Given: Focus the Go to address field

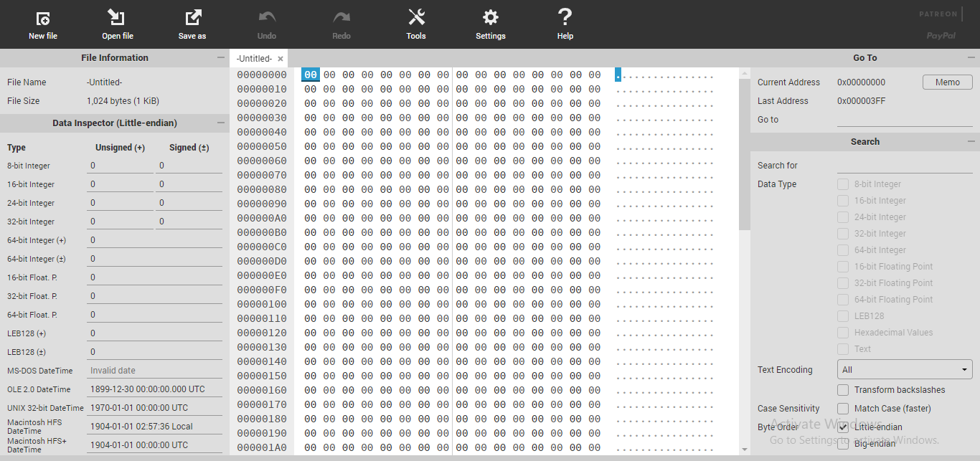Looking at the screenshot, I should tap(905, 120).
